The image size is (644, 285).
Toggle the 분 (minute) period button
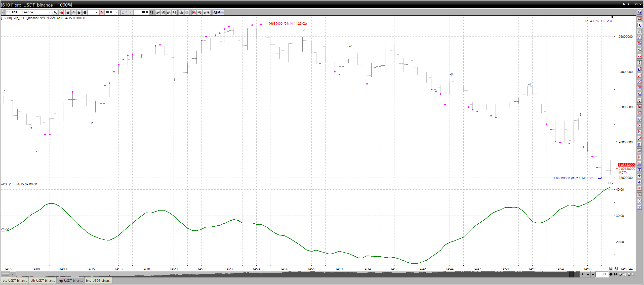tap(85, 12)
